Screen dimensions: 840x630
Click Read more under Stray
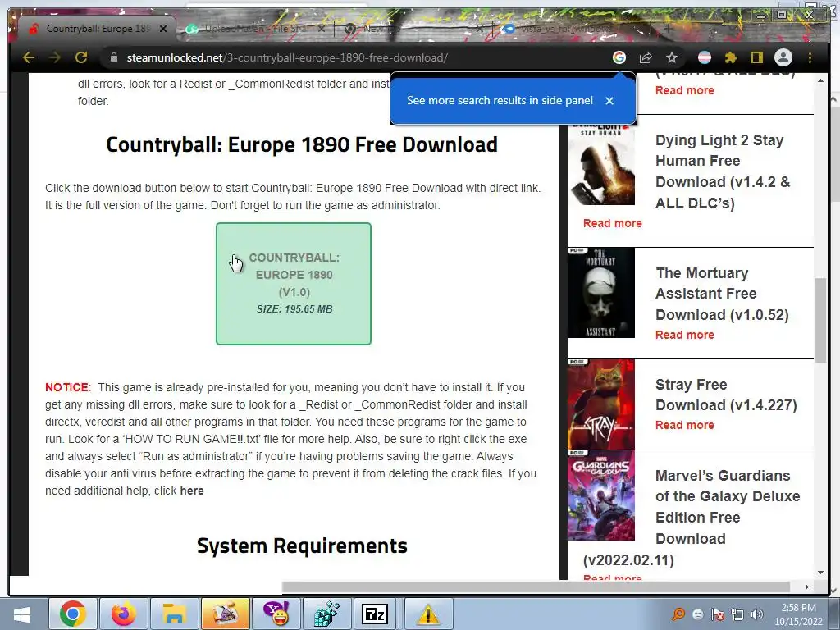pos(685,426)
